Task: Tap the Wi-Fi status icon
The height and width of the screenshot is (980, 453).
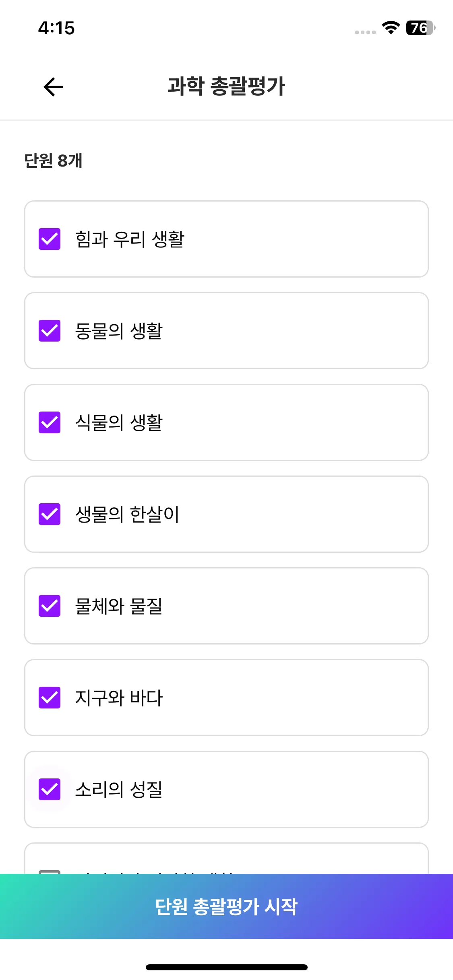Action: coord(391,28)
